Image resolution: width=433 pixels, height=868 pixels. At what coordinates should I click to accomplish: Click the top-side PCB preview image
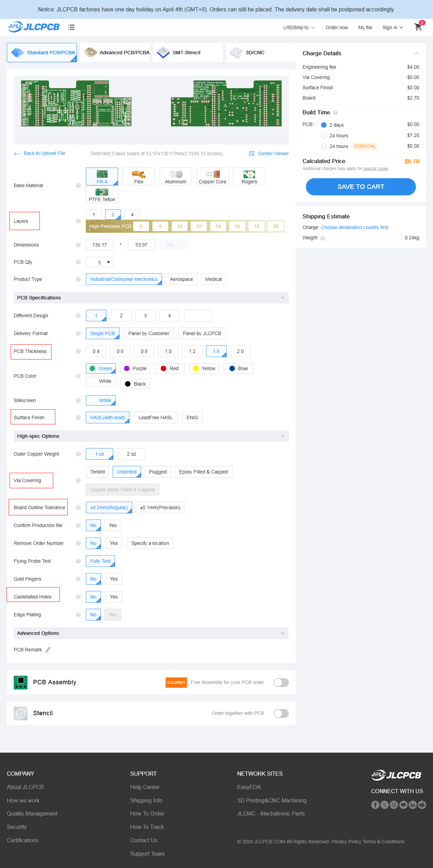(x=76, y=103)
